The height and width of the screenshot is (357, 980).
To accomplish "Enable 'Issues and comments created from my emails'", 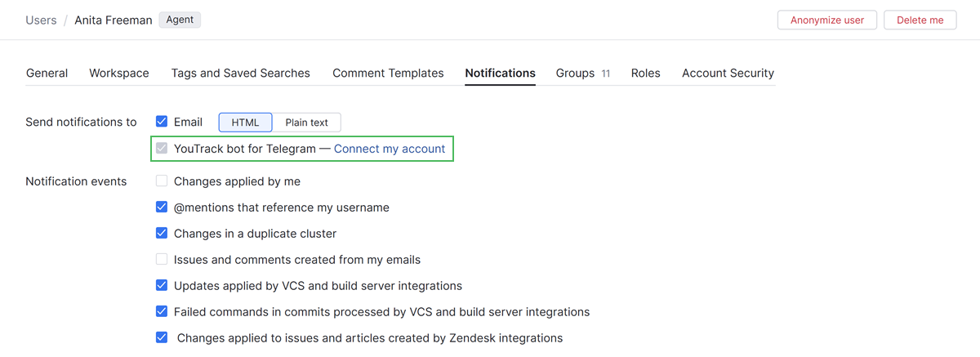I will point(162,260).
